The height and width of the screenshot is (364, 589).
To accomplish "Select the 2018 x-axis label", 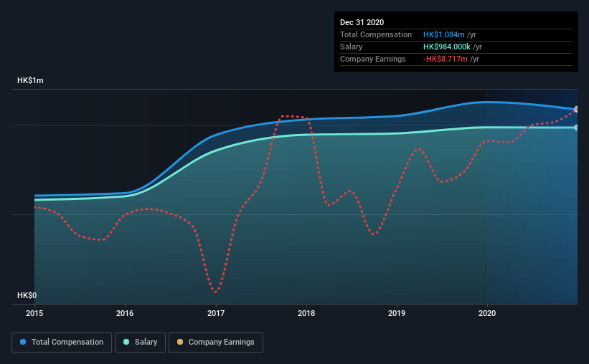I will tap(306, 313).
